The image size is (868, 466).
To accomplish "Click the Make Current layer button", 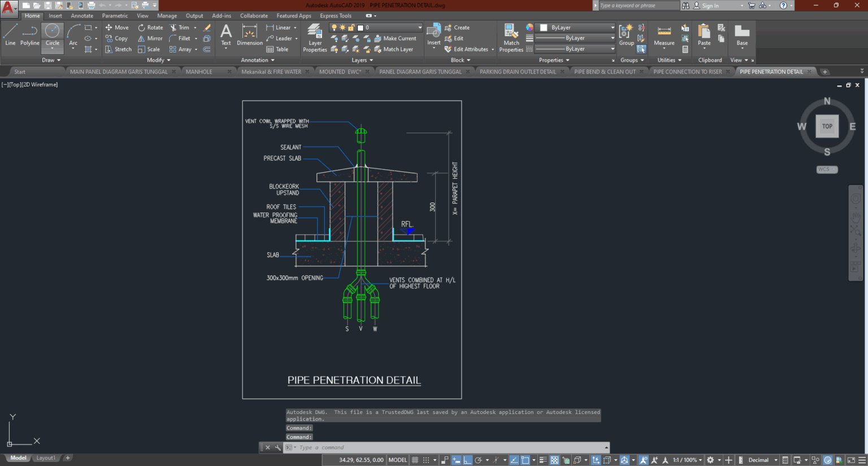I will coord(397,38).
